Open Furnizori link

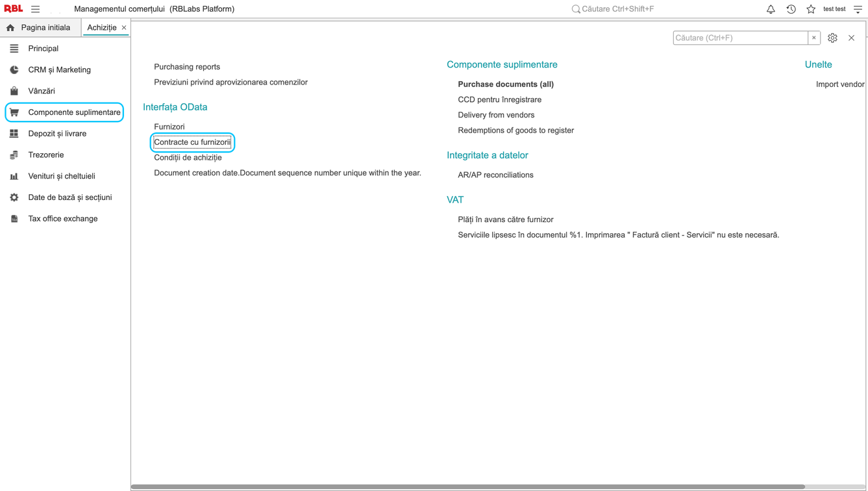click(x=169, y=127)
